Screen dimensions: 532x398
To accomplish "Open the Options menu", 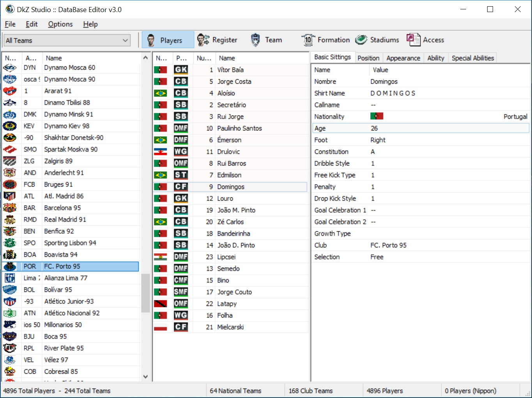I will pyautogui.click(x=60, y=24).
